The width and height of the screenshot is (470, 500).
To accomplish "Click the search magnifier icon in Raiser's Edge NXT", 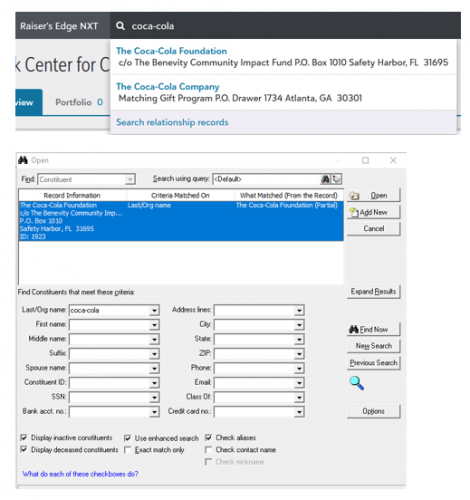I will [x=120, y=26].
